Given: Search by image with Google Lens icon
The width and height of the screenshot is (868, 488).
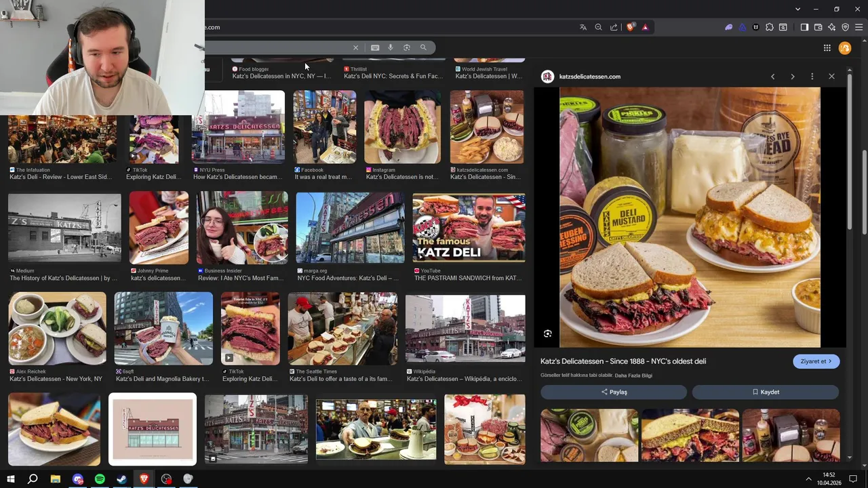Looking at the screenshot, I should [407, 47].
